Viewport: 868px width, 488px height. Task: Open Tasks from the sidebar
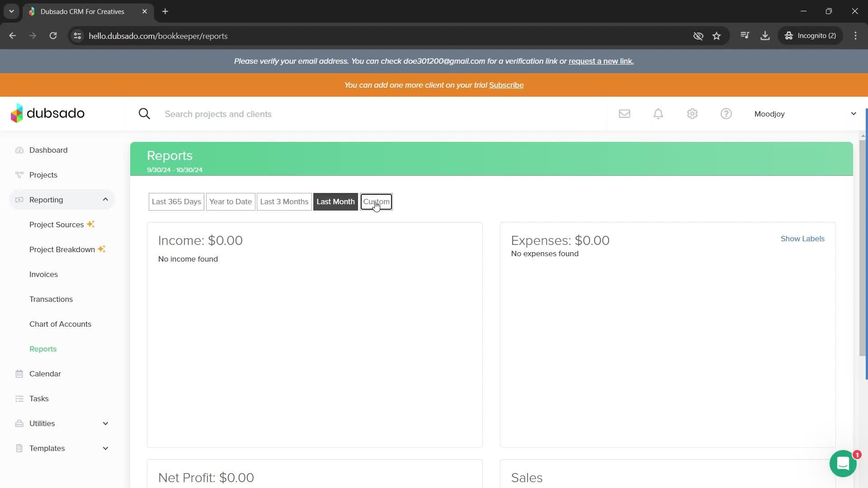click(39, 399)
